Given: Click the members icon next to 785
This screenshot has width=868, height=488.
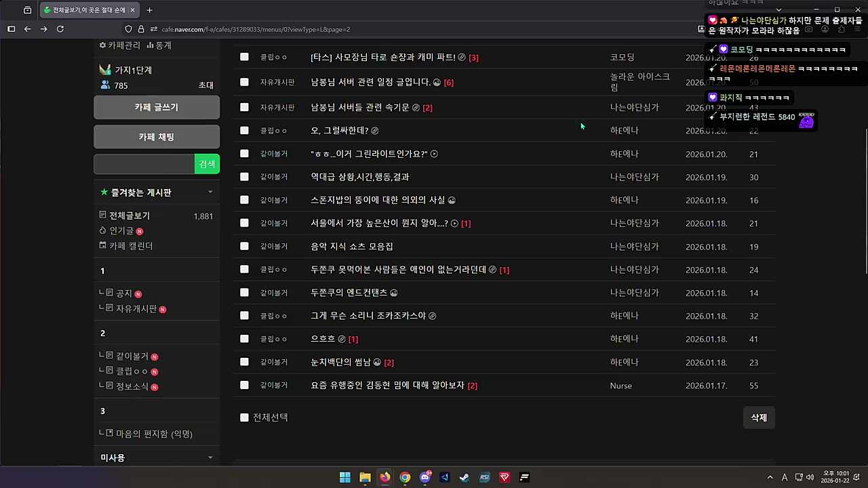Looking at the screenshot, I should [106, 85].
